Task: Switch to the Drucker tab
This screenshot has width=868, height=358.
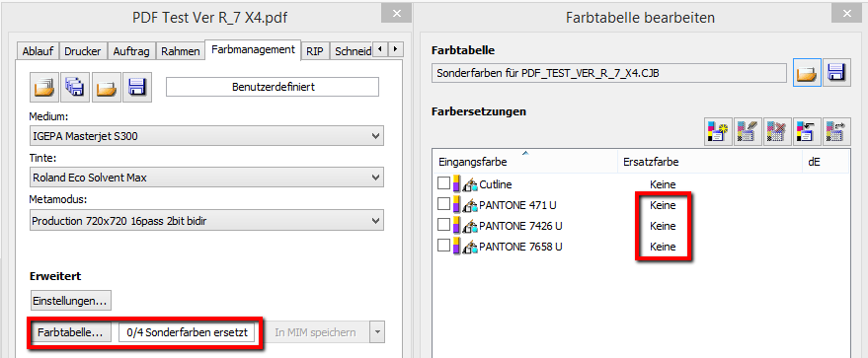Action: point(83,51)
